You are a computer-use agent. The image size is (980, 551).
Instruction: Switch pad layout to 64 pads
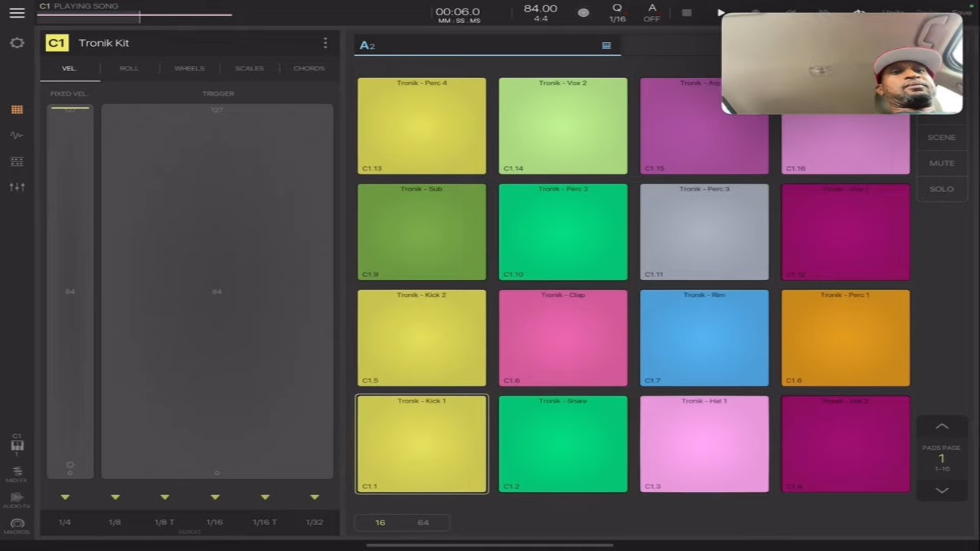423,523
